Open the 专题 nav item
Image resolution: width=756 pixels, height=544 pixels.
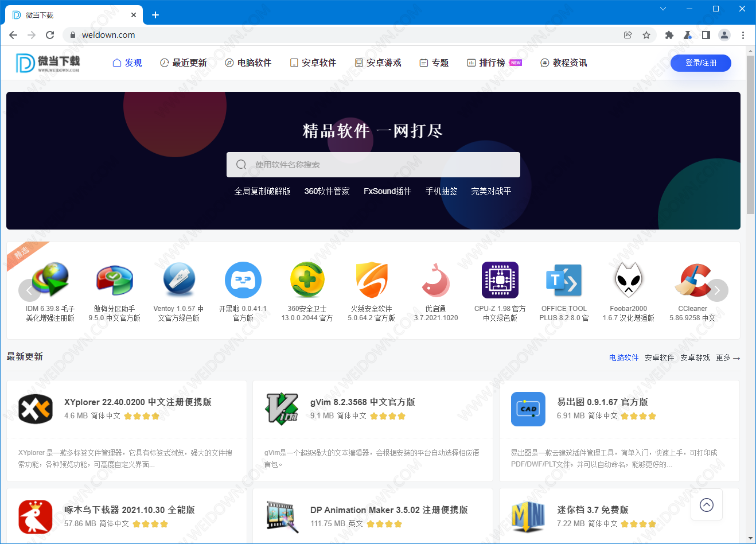tap(434, 63)
